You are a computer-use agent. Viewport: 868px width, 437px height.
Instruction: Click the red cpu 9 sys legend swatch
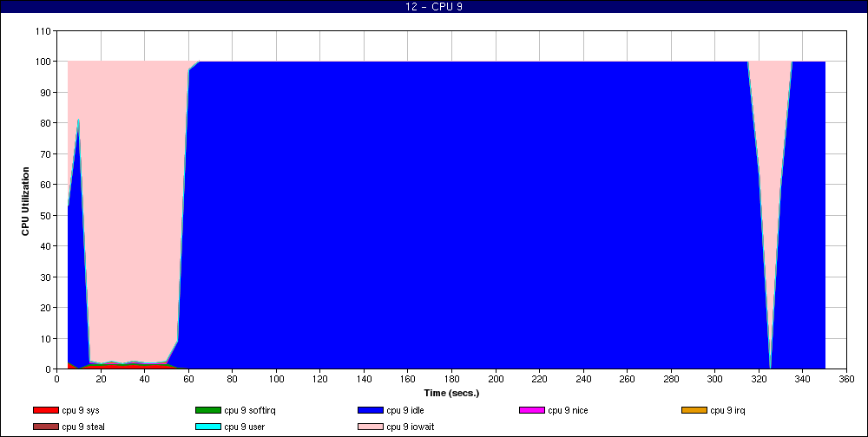46,410
